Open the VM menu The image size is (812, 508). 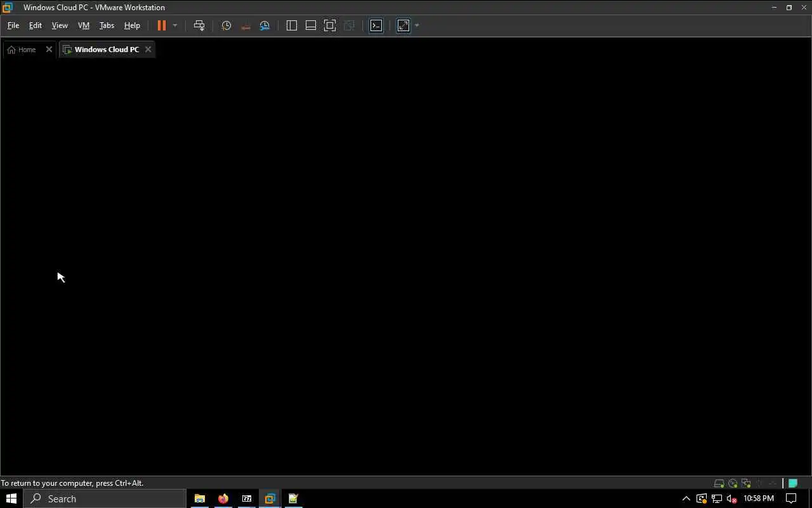(84, 25)
